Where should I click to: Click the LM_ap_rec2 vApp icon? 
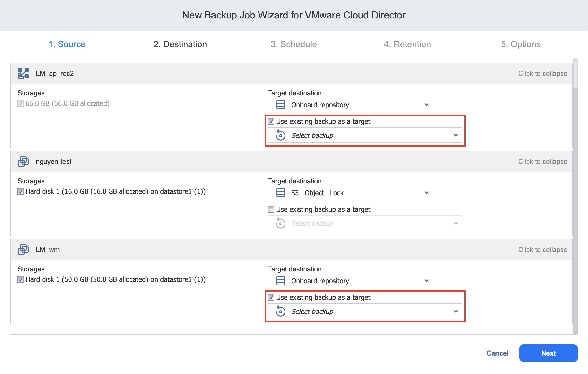click(23, 73)
